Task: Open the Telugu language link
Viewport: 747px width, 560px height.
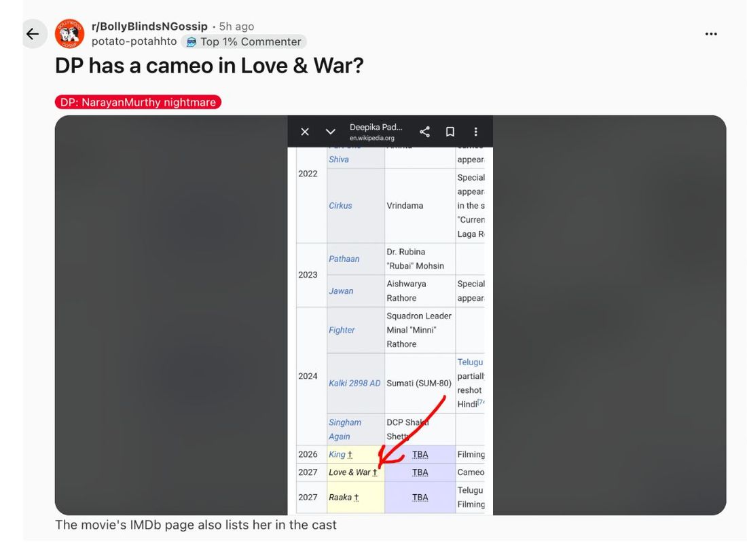Action: point(470,362)
